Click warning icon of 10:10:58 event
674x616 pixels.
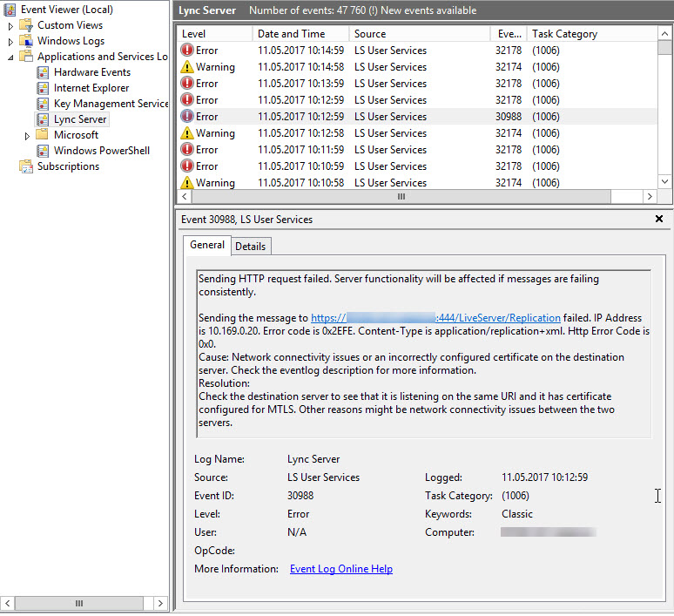[187, 183]
